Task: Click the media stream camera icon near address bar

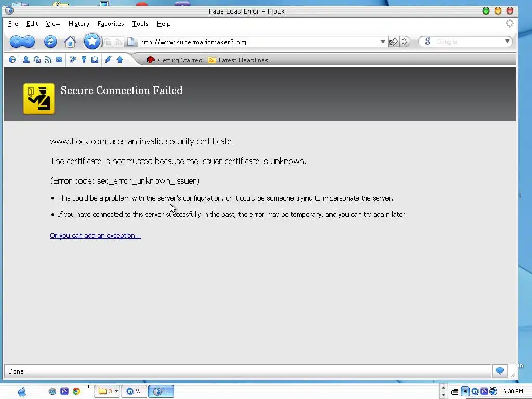Action: (x=108, y=42)
